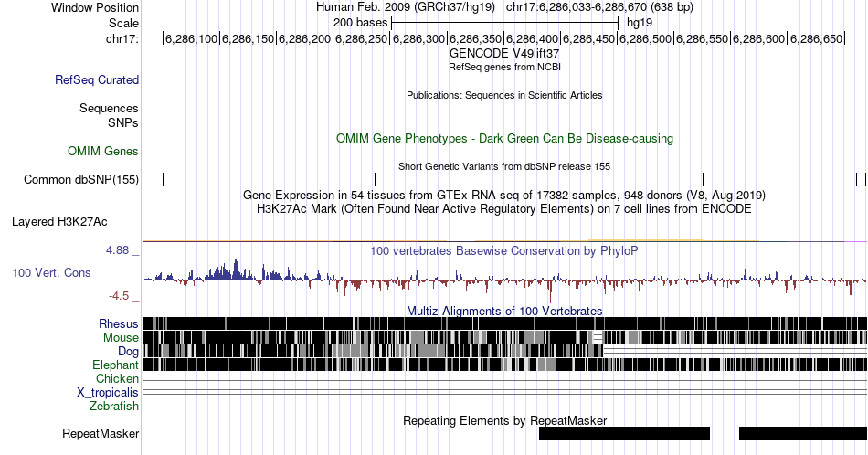Viewport: 868px width, 455px height.
Task: Click the 'RefSeq genes from NCBI' title
Action: tap(504, 67)
